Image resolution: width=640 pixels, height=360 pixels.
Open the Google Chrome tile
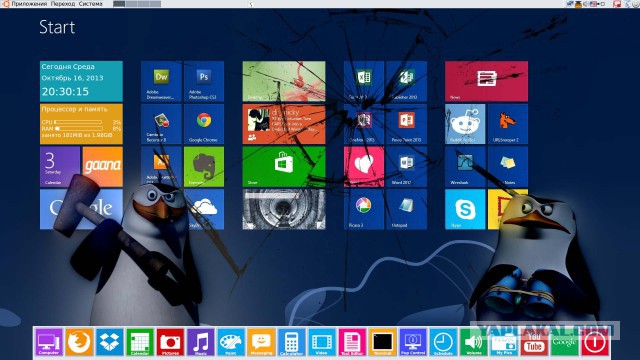tap(204, 124)
